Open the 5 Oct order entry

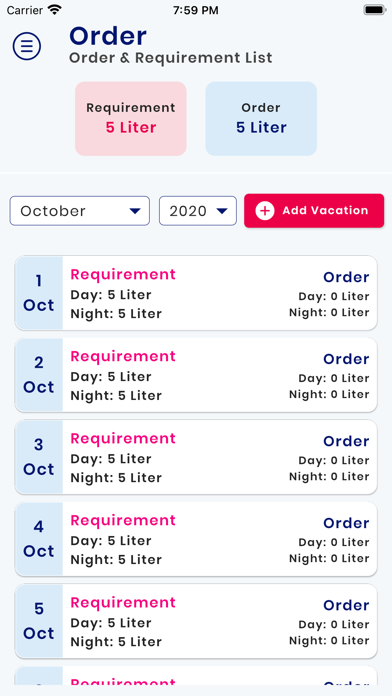(x=196, y=621)
